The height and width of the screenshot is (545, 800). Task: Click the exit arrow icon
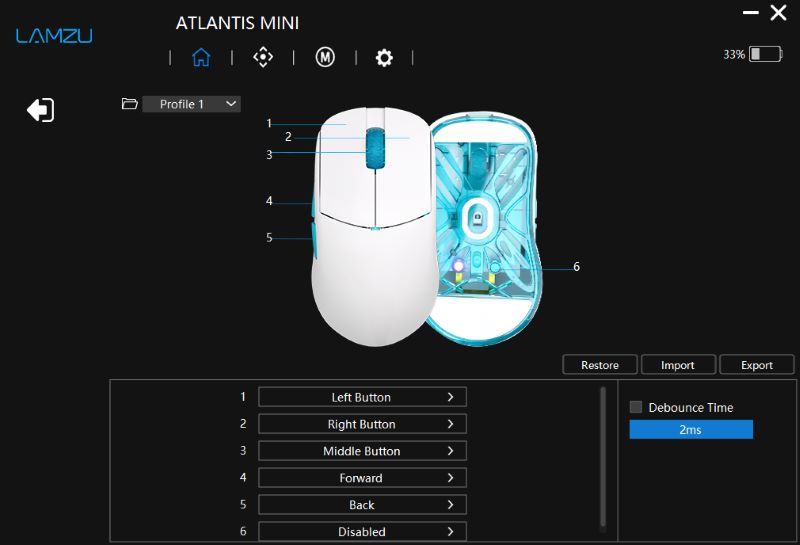pyautogui.click(x=40, y=110)
